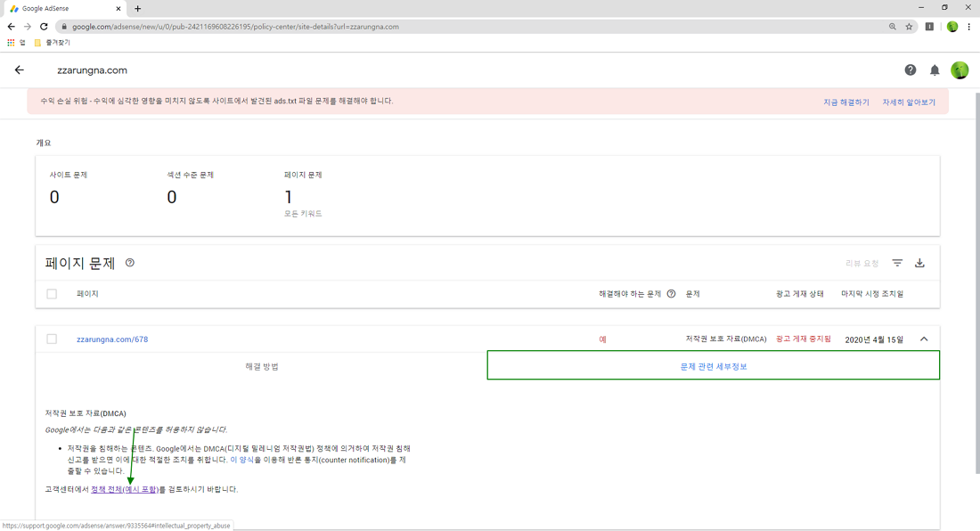Screen dimensions: 980x531
Task: Click the 리뷰 요청 button
Action: pyautogui.click(x=862, y=264)
